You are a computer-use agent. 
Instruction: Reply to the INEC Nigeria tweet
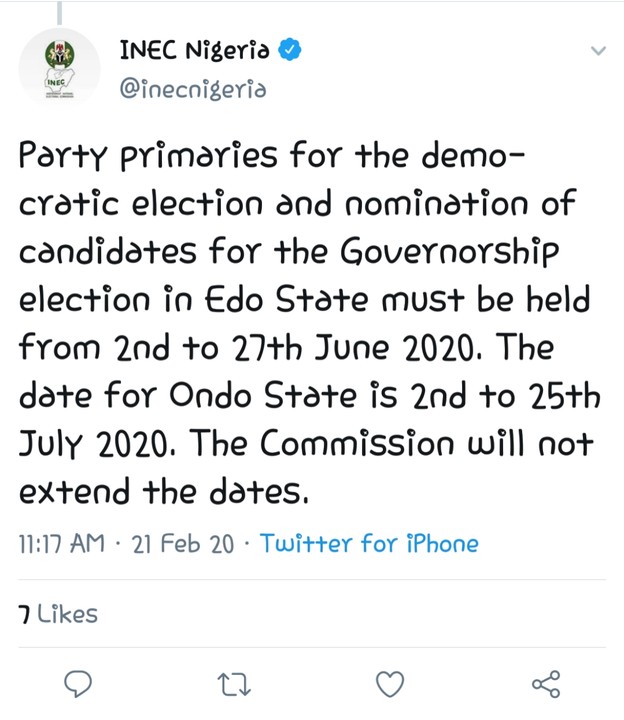coord(78,684)
